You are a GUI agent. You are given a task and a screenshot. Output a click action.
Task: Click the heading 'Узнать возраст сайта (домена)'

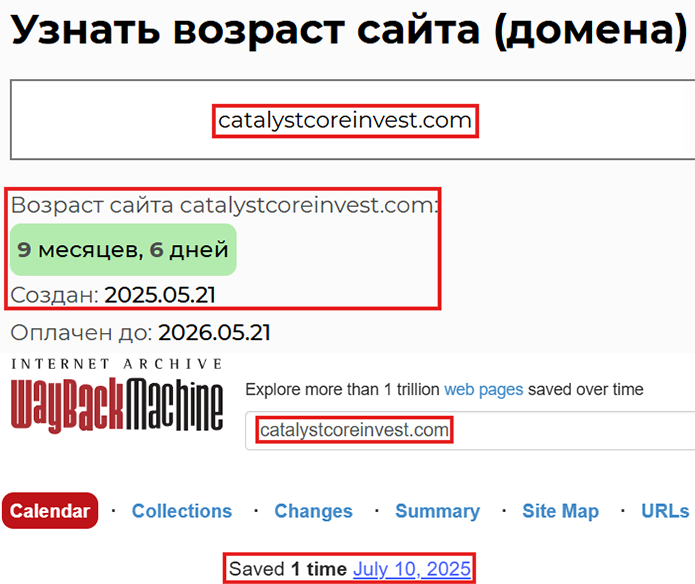click(x=349, y=30)
